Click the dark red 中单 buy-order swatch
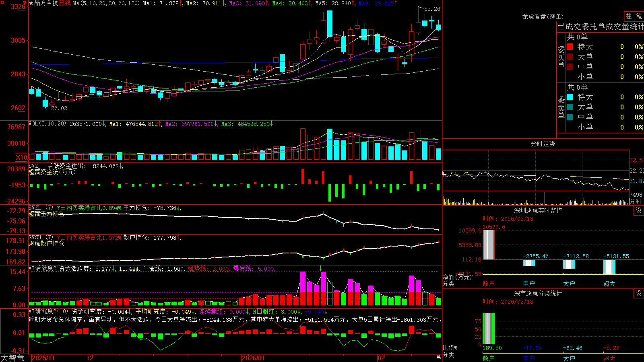644x362 pixels. 570,67
